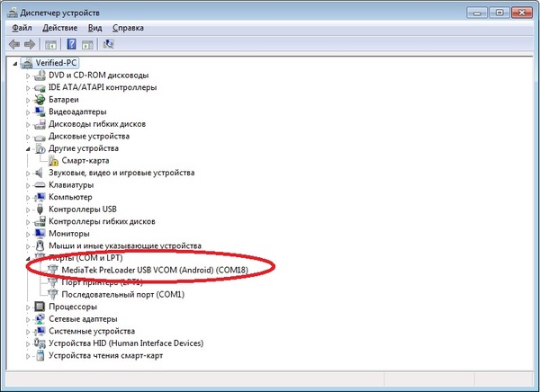The width and height of the screenshot is (540, 392).
Task: Open the Действие menu
Action: pos(61,28)
